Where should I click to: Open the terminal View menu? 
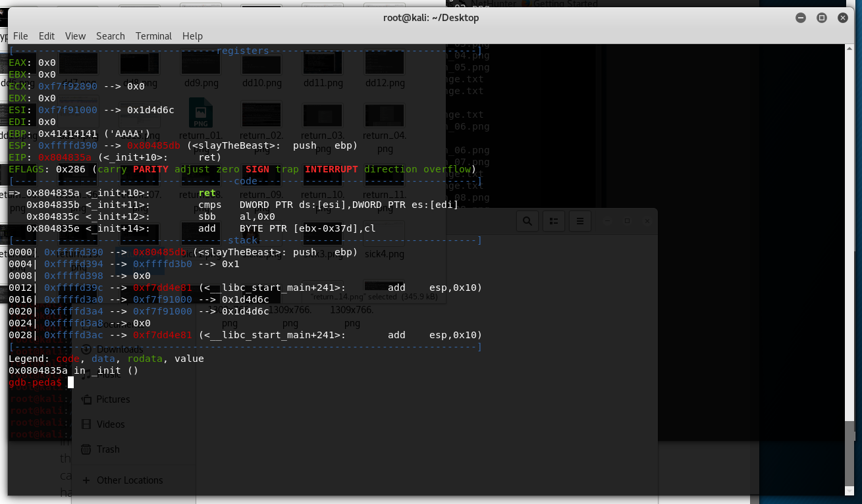(x=75, y=36)
